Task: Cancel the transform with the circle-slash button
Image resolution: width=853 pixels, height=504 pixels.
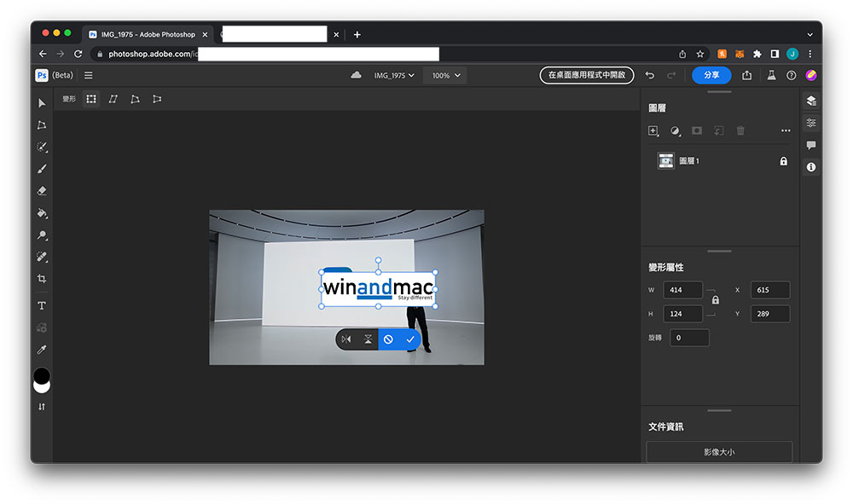Action: (388, 339)
